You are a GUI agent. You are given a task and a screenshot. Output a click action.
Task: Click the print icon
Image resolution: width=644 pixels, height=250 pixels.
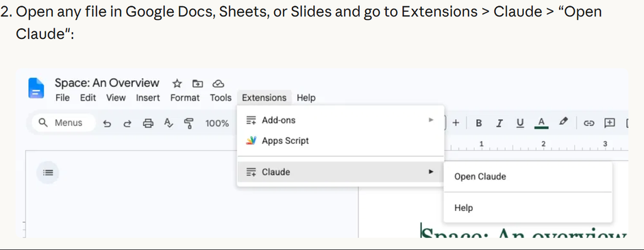(x=148, y=123)
